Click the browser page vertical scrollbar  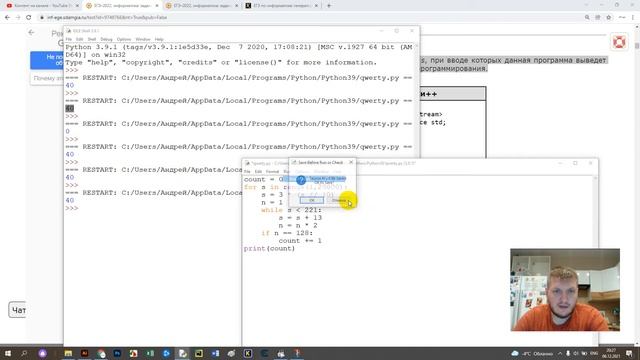click(x=637, y=184)
